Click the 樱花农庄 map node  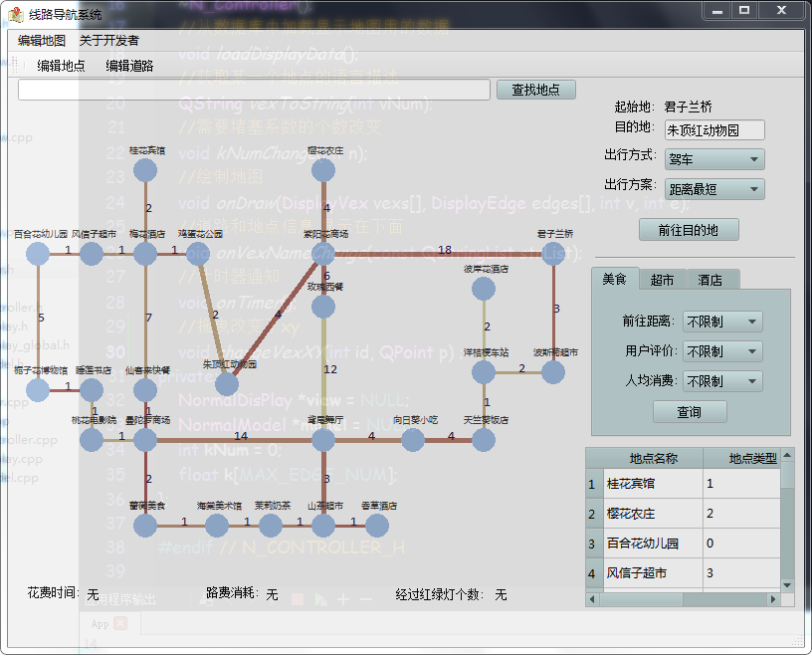(323, 170)
